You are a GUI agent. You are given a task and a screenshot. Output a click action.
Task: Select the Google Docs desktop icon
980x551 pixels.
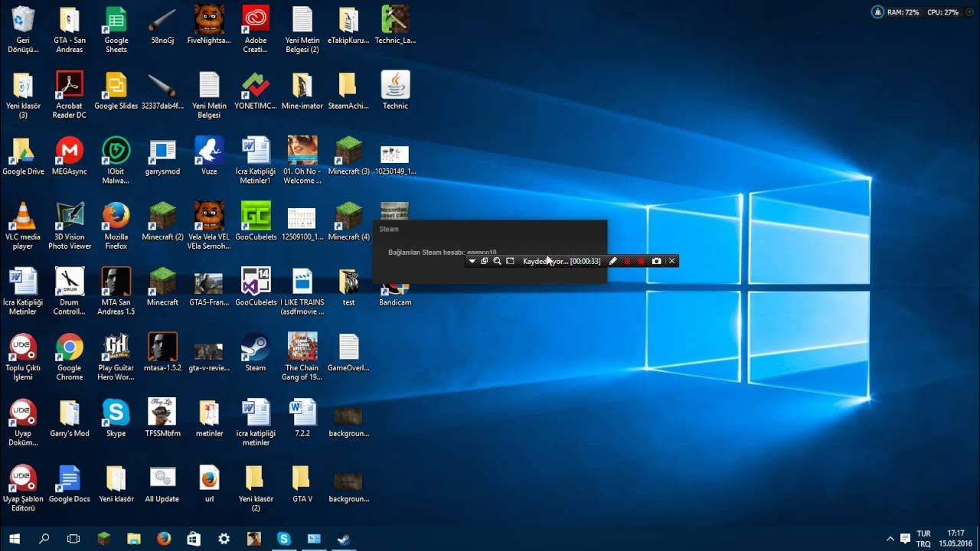tap(70, 484)
